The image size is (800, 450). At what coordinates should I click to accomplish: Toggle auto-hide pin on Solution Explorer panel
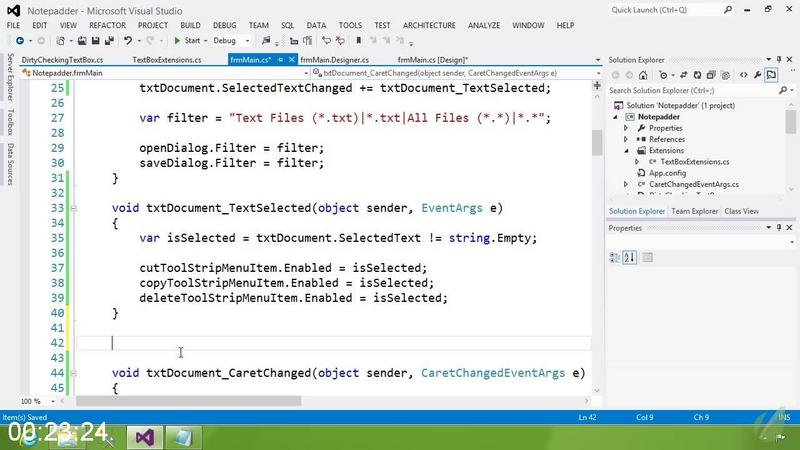tap(779, 59)
